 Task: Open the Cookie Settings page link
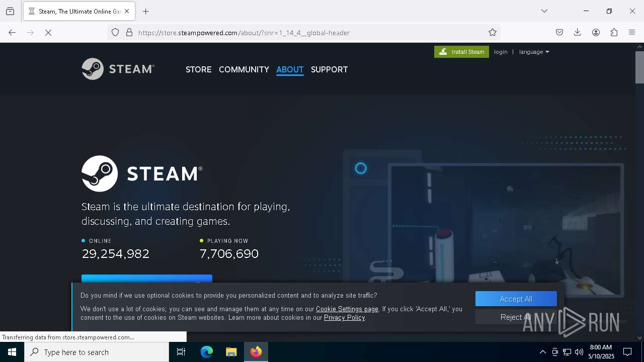pyautogui.click(x=347, y=309)
